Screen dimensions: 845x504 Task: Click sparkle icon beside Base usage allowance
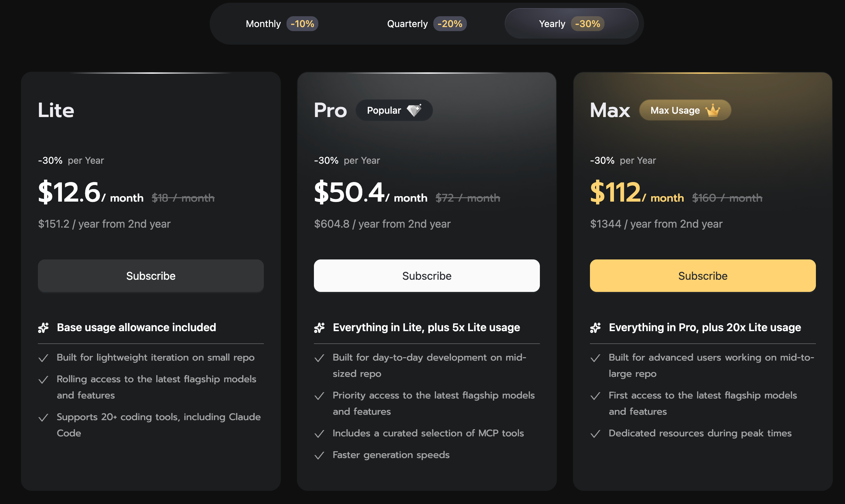(44, 327)
